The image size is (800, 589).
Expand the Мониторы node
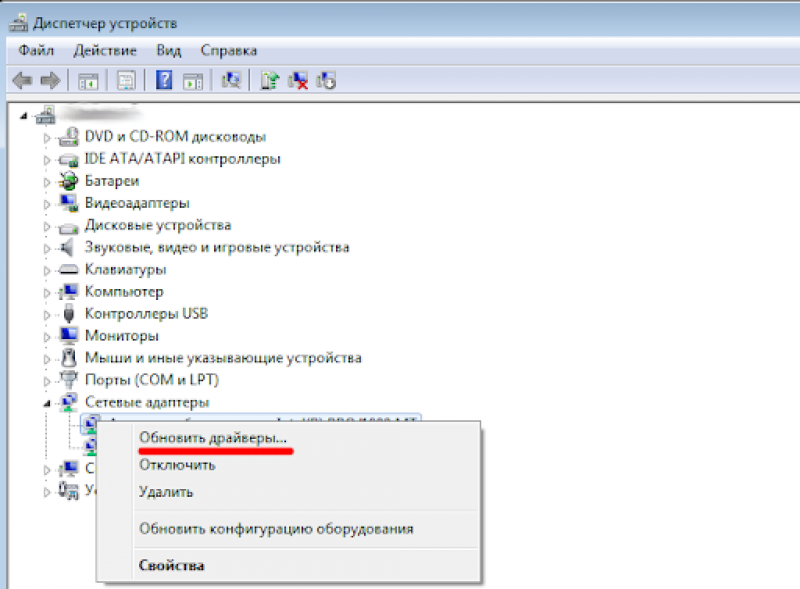click(47, 337)
